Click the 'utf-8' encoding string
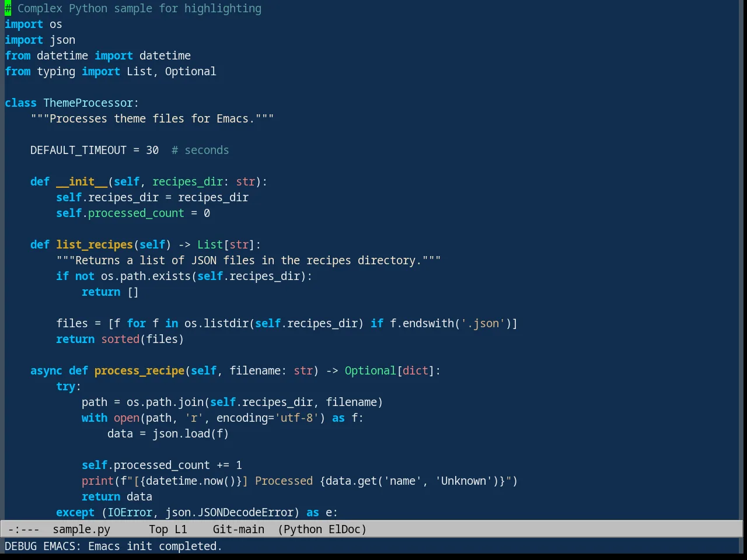The image size is (747, 560). pos(296,418)
